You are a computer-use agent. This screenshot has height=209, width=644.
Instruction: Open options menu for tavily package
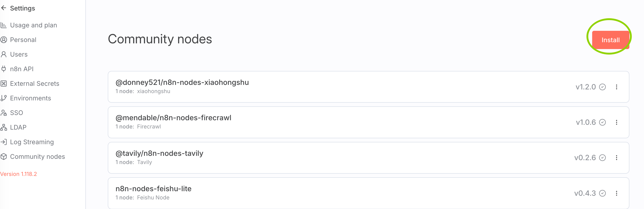pyautogui.click(x=617, y=158)
